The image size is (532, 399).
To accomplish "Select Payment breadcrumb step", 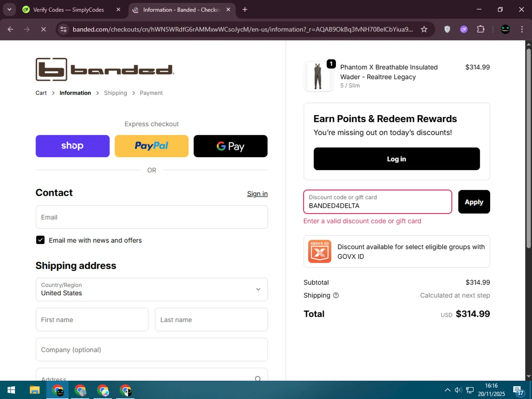I will coord(151,93).
